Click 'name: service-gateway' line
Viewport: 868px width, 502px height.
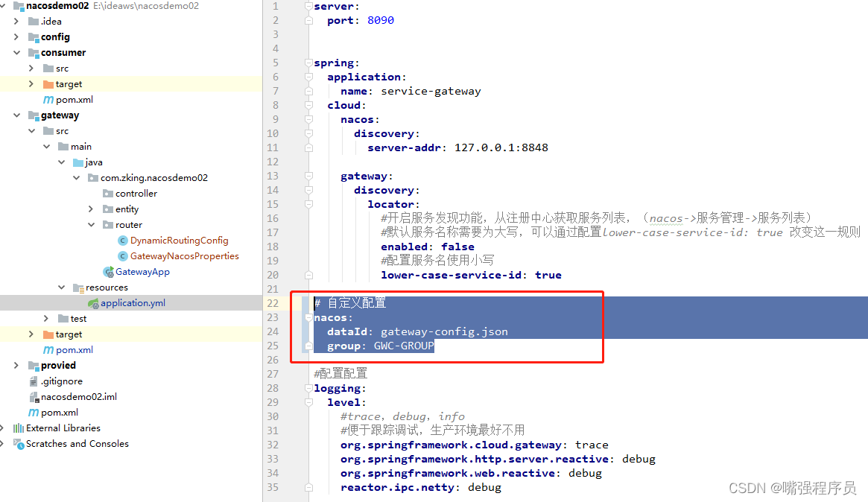coord(411,92)
